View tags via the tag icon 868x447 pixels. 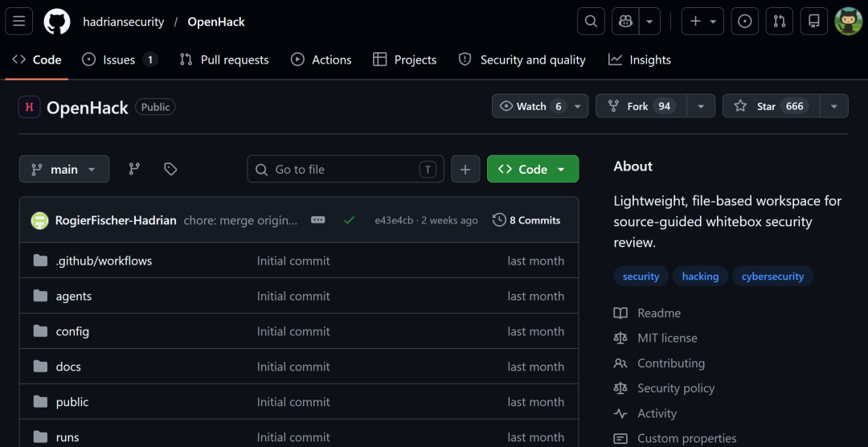tap(170, 170)
